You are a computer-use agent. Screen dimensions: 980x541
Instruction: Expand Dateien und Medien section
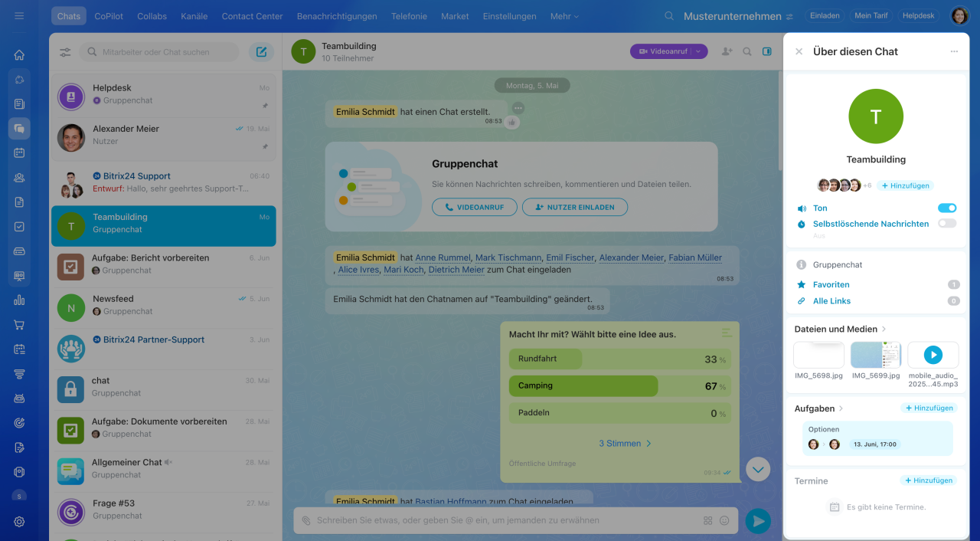coord(841,329)
